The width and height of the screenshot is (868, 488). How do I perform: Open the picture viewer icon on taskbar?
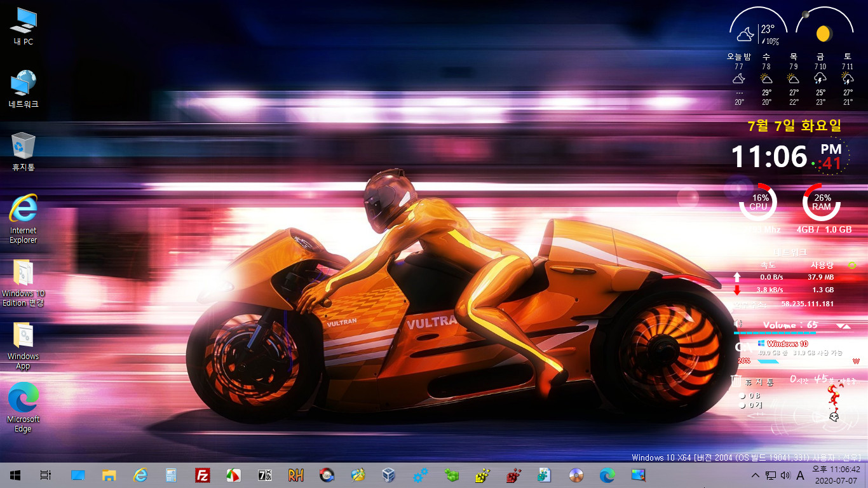[638, 475]
